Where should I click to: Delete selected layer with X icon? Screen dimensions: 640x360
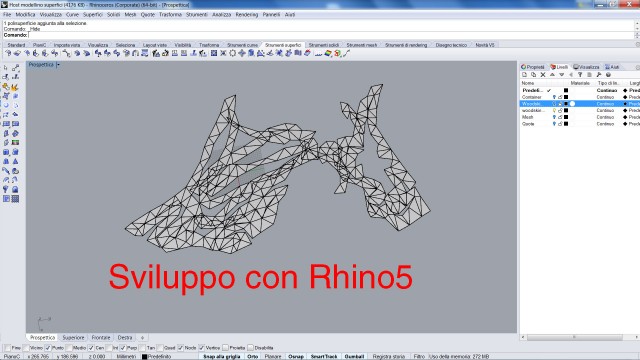[543, 75]
